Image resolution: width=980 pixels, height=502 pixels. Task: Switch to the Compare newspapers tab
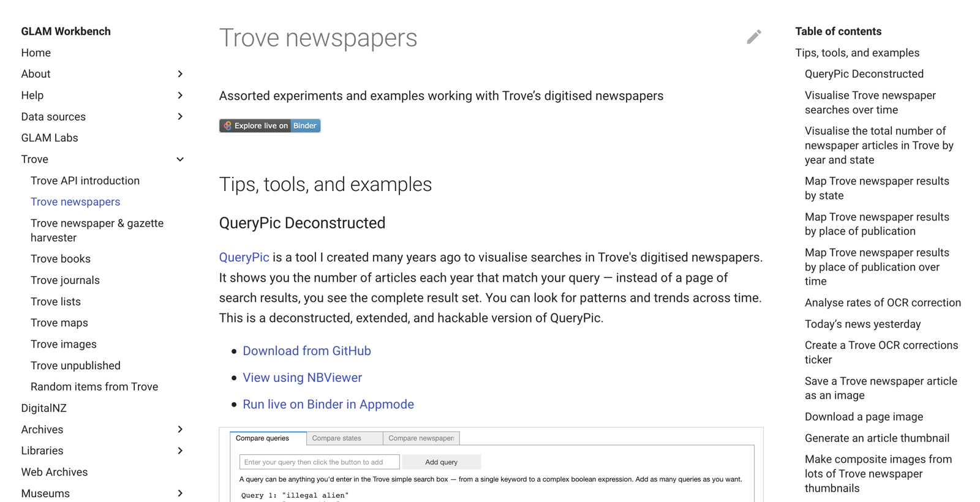(421, 438)
